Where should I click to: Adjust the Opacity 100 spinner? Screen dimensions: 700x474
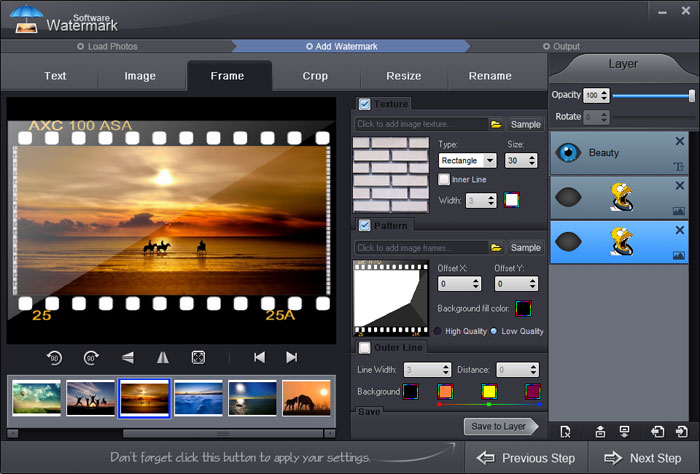point(596,95)
